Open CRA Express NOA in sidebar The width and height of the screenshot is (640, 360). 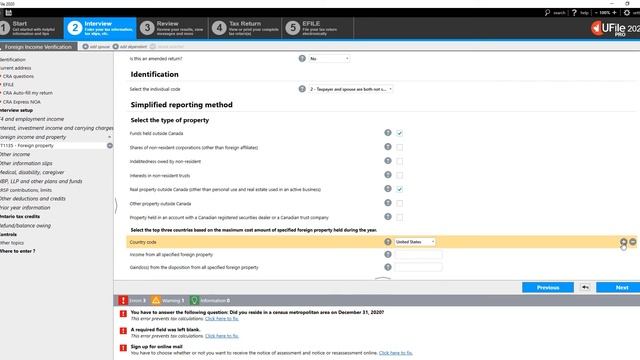(x=22, y=102)
